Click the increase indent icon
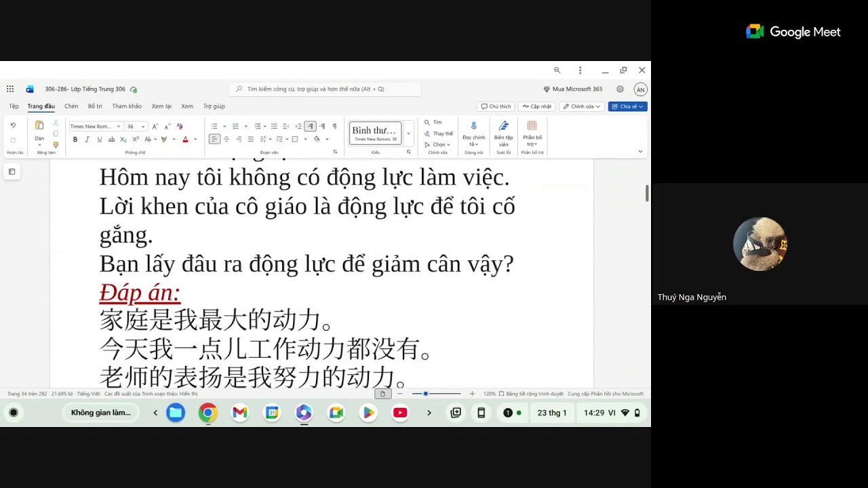The width and height of the screenshot is (868, 488). click(298, 126)
